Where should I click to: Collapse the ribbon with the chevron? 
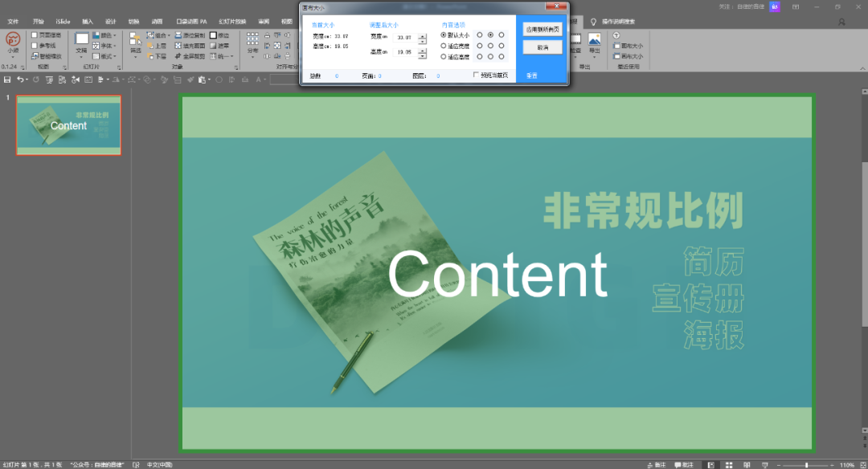point(862,68)
